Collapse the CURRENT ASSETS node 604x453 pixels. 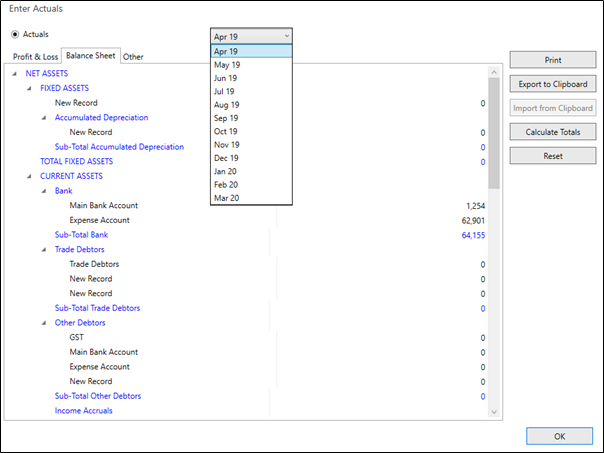[x=29, y=176]
